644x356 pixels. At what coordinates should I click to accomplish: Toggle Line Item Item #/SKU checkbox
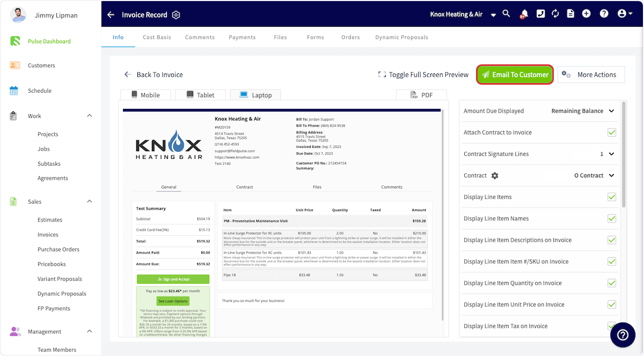[x=612, y=261]
